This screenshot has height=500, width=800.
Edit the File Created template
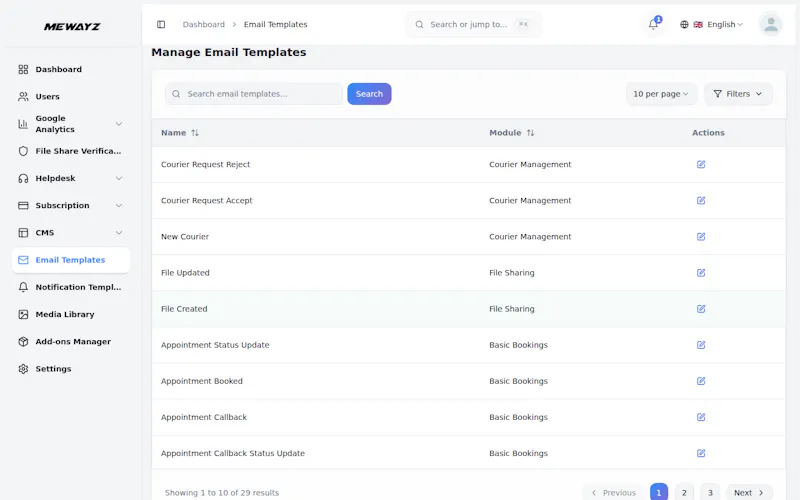click(701, 309)
